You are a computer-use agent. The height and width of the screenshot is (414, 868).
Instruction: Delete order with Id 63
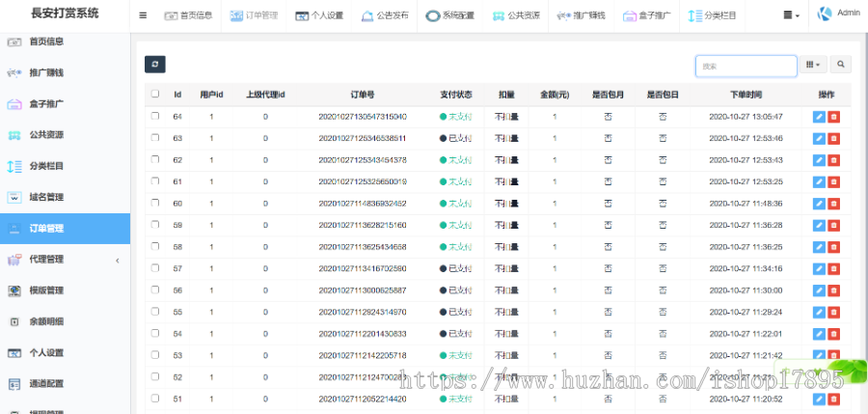(x=834, y=138)
